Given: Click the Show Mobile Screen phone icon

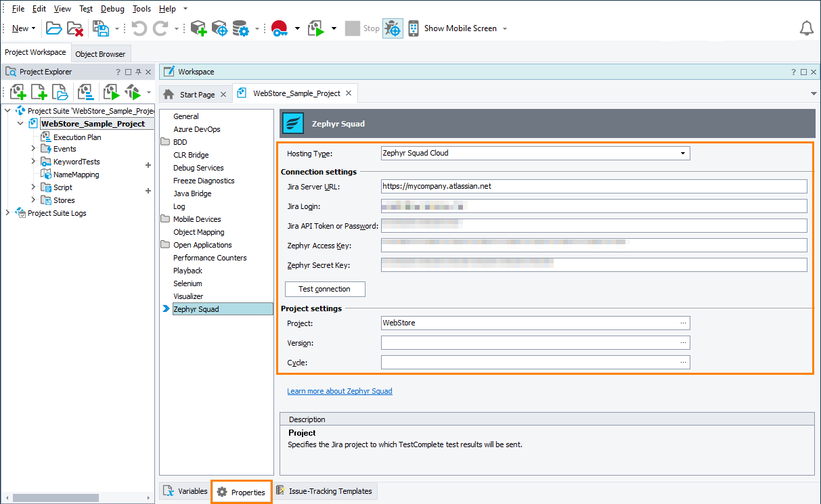Looking at the screenshot, I should click(x=413, y=28).
